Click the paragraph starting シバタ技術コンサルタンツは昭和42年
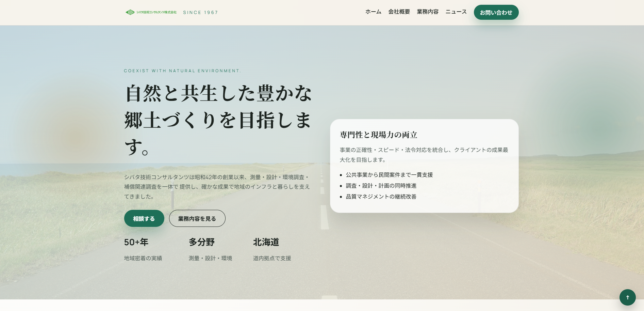Screen dimensions: 644x311 [x=217, y=187]
